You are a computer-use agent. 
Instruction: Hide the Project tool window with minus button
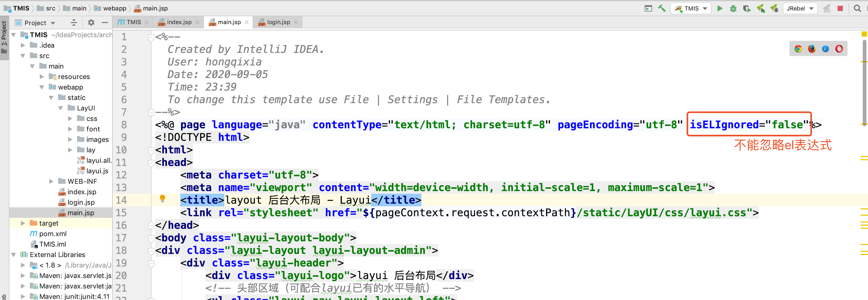pos(105,23)
